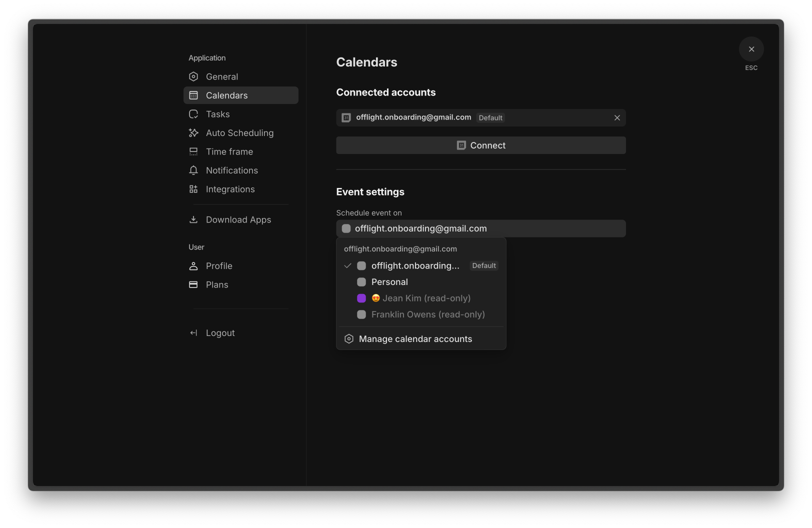Click the connected account email text

click(x=413, y=117)
